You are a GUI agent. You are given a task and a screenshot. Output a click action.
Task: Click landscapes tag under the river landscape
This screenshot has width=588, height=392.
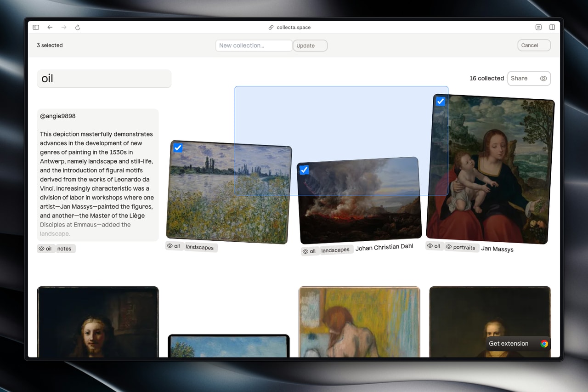pyautogui.click(x=200, y=247)
